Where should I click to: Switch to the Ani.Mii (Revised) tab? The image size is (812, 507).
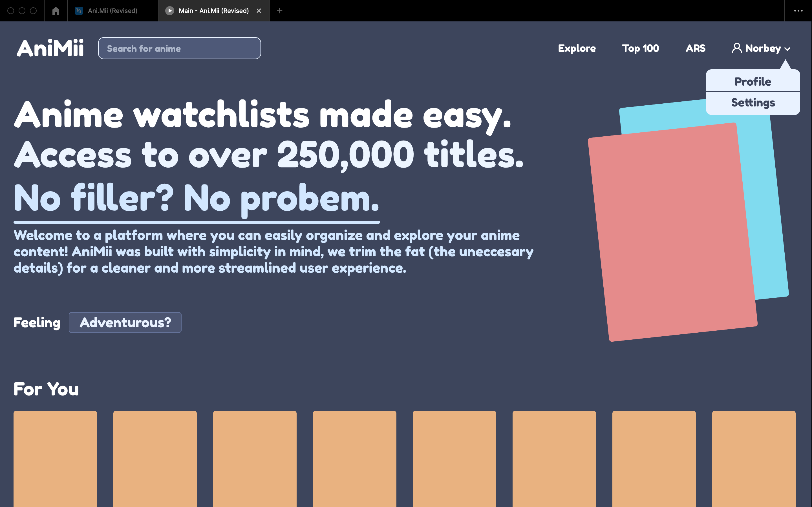(112, 11)
